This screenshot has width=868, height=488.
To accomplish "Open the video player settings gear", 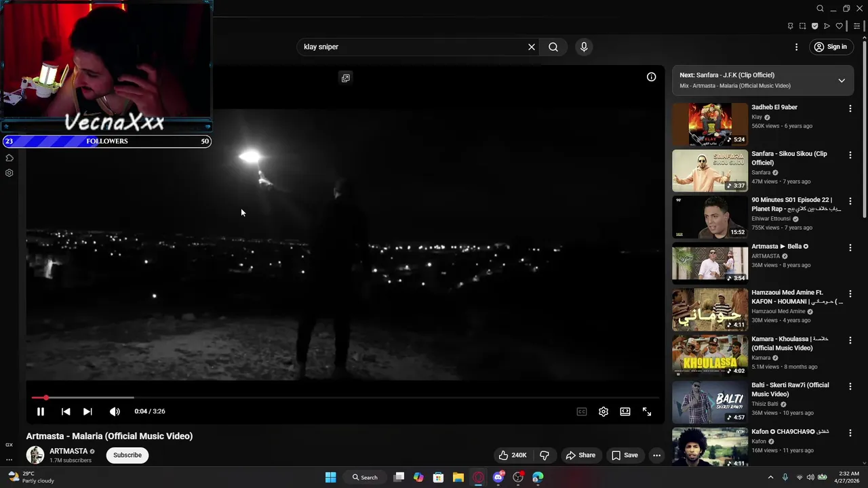I will [x=604, y=411].
